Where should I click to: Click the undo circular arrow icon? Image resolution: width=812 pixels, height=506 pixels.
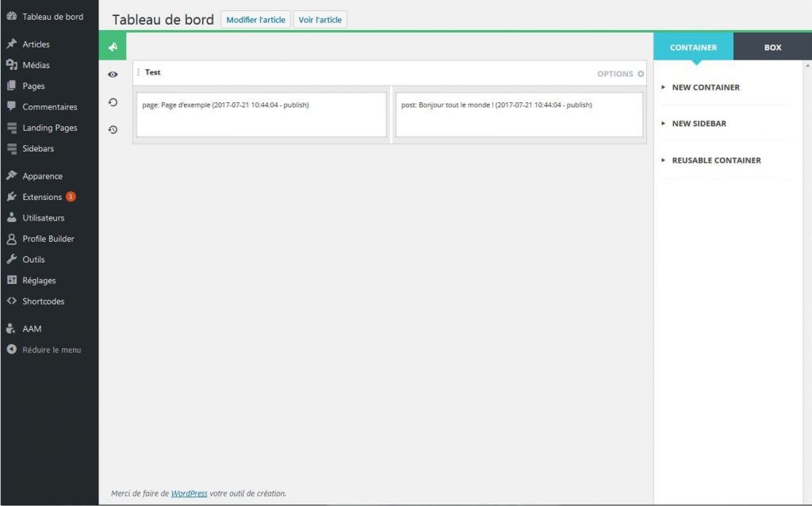coord(113,102)
